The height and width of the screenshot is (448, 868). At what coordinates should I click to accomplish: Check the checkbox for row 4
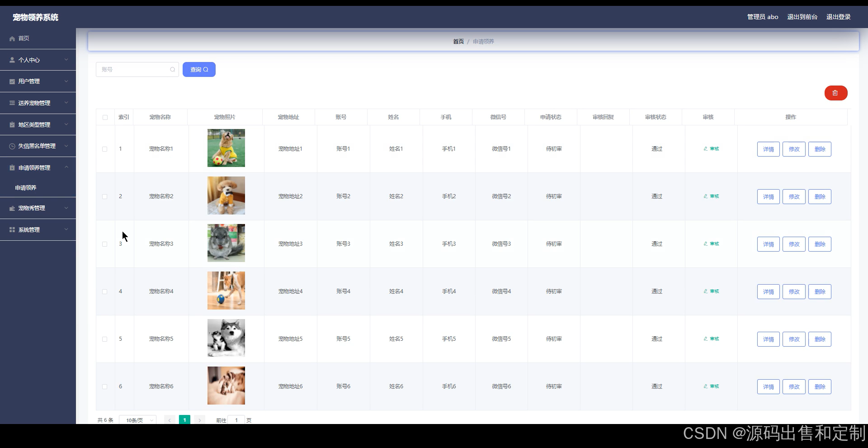click(104, 291)
